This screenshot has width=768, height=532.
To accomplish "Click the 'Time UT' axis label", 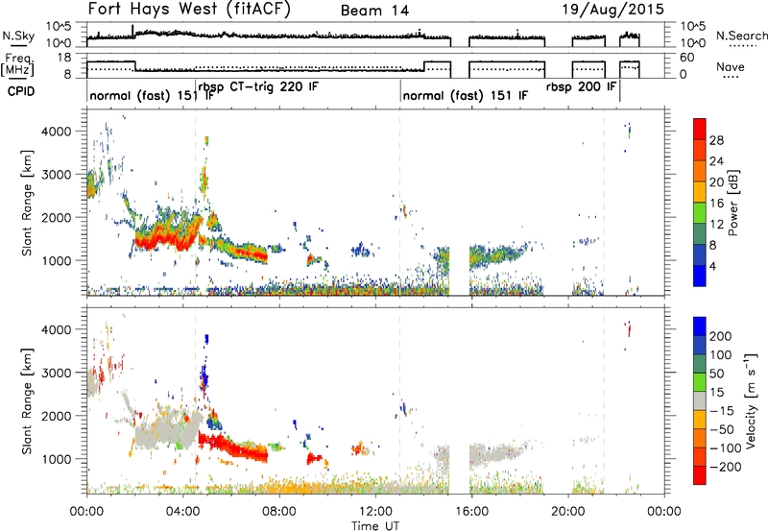I will 375,526.
